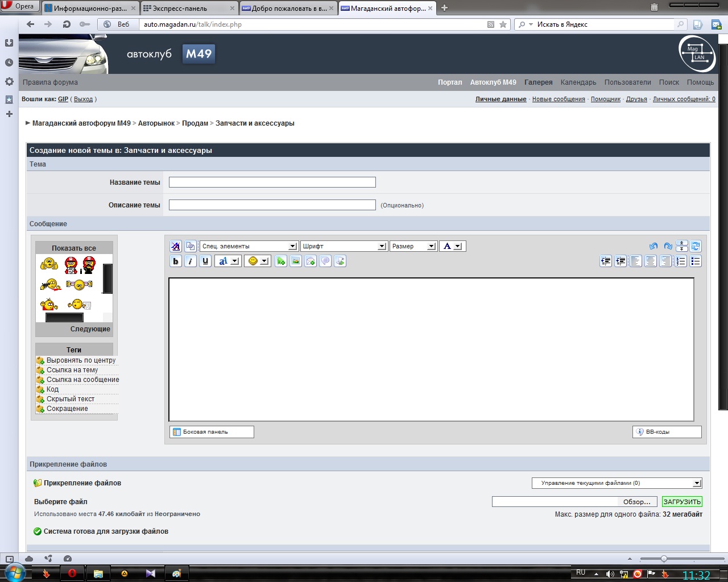Screen dimensions: 728x582
Task: Click the remove formatting icon
Action: coord(176,246)
